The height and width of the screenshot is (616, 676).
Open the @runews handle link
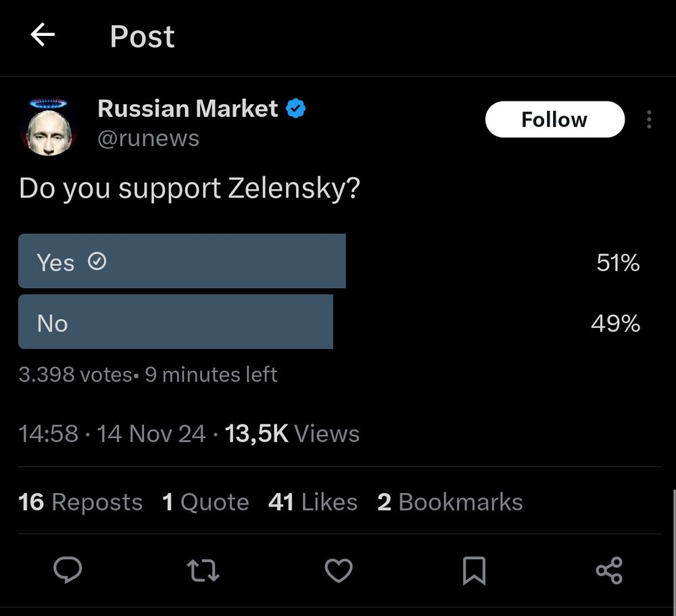[x=148, y=138]
